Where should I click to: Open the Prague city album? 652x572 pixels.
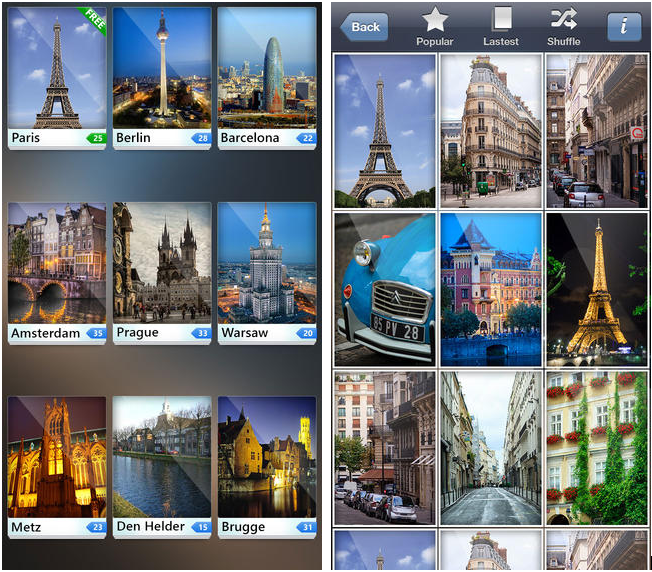click(162, 273)
